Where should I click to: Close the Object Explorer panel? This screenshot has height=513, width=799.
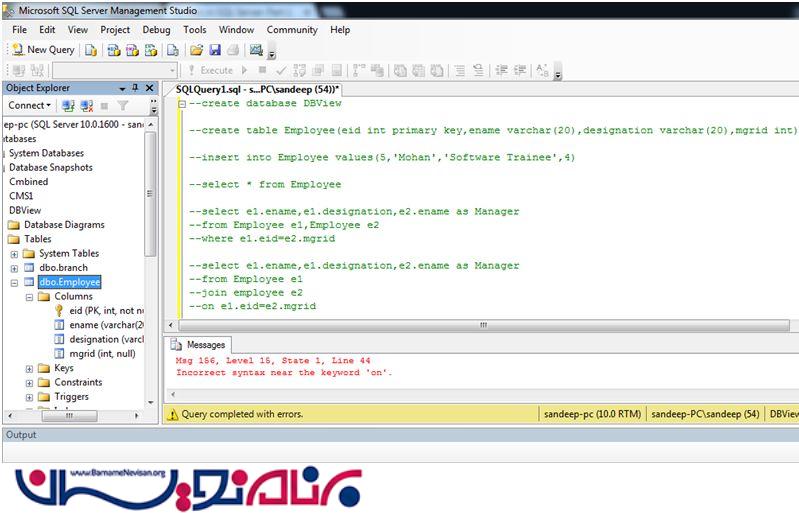point(149,88)
